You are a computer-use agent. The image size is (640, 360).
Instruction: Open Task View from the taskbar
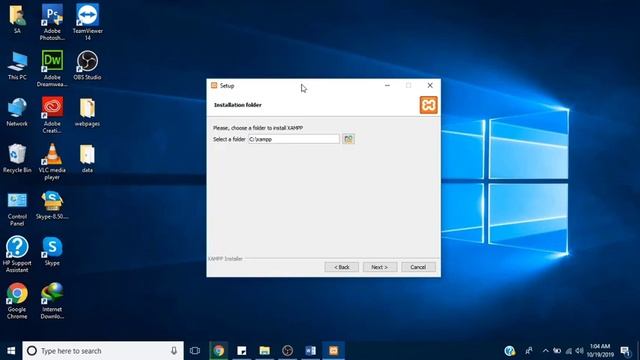195,351
